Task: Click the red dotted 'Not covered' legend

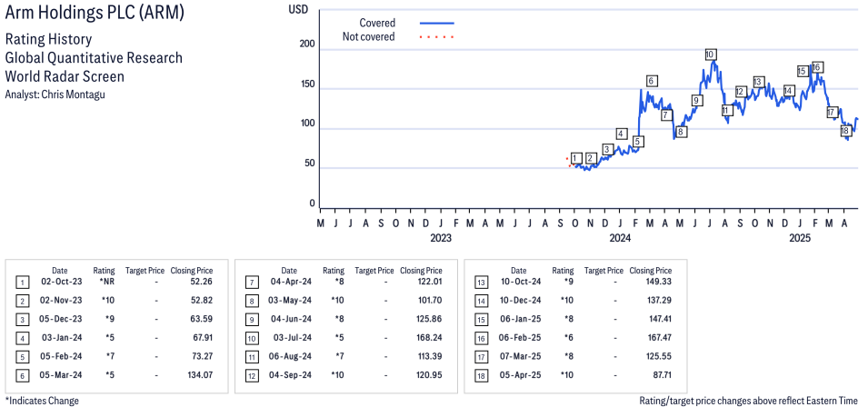Action: (437, 37)
